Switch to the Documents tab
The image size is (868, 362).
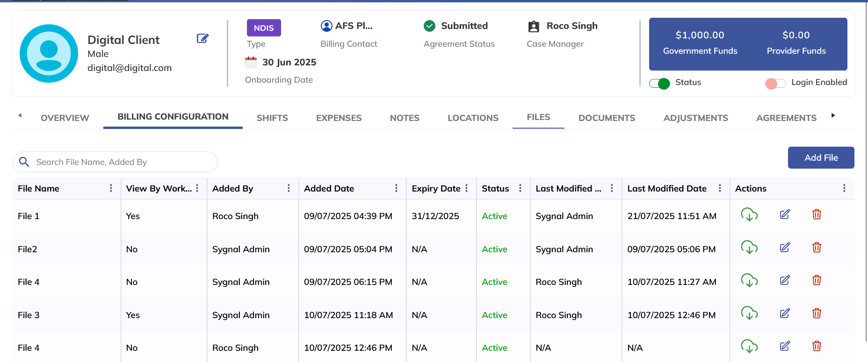[607, 118]
